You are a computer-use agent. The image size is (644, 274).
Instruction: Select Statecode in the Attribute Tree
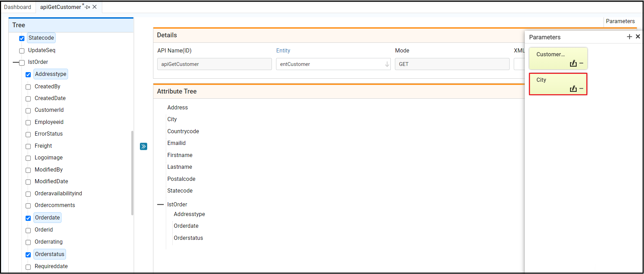click(180, 191)
